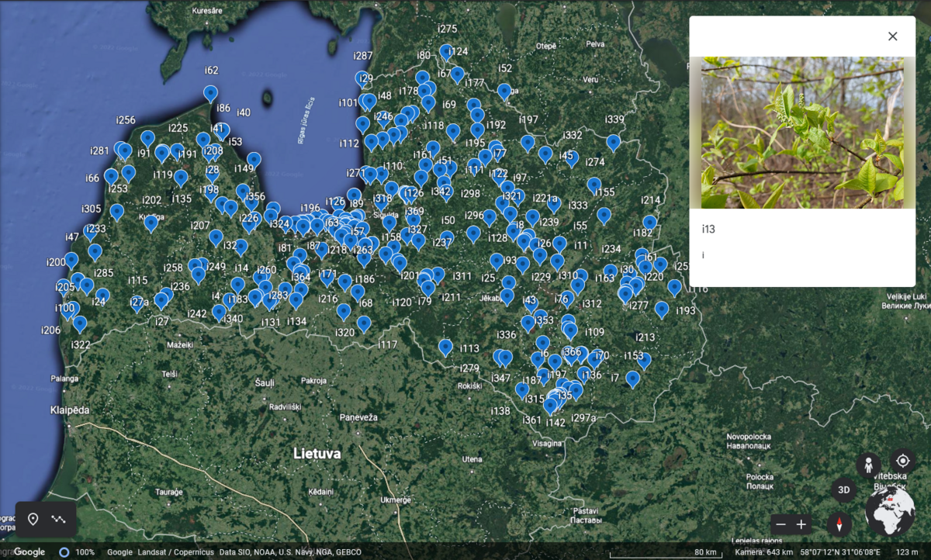Click the i7 placemark pin
This screenshot has height=560, width=931.
633,379
